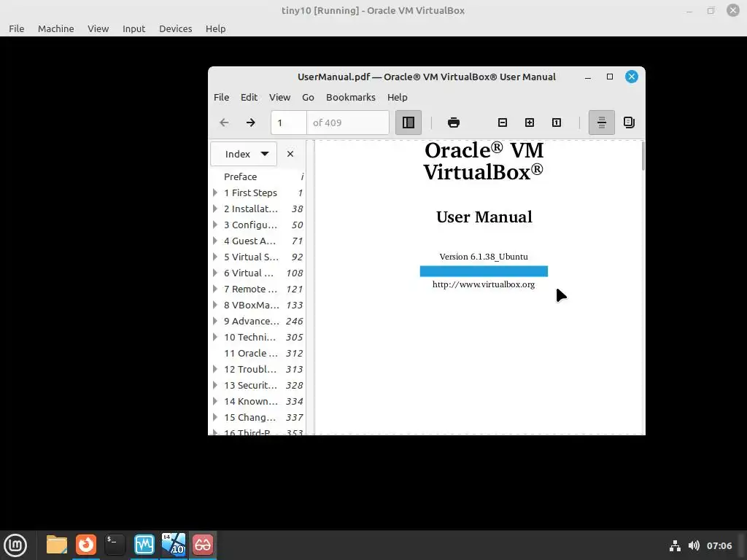Image resolution: width=747 pixels, height=560 pixels.
Task: Expand the 14 Known limitations chapter
Action: coord(215,402)
